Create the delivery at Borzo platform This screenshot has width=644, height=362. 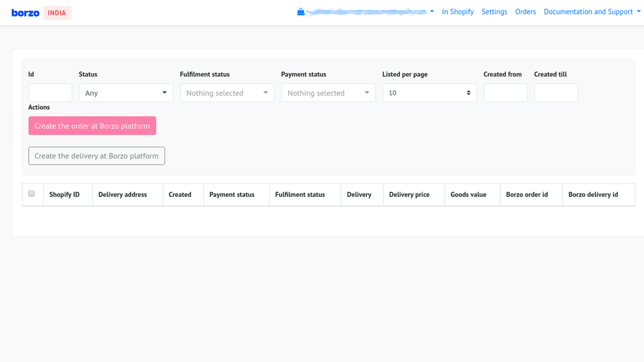click(x=97, y=156)
